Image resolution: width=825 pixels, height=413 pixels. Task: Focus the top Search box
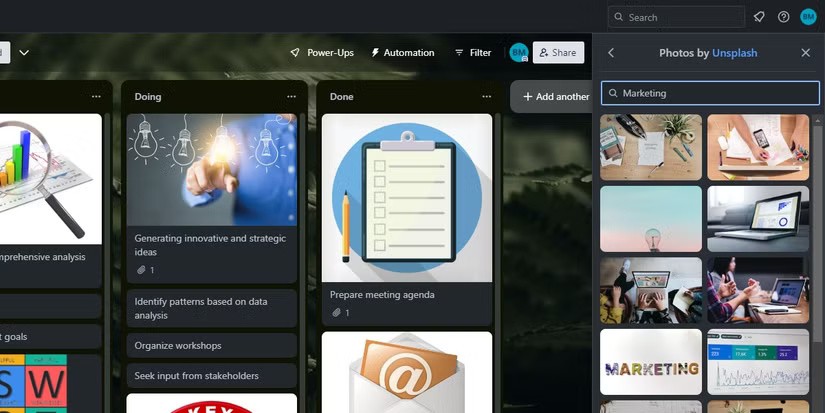click(677, 17)
